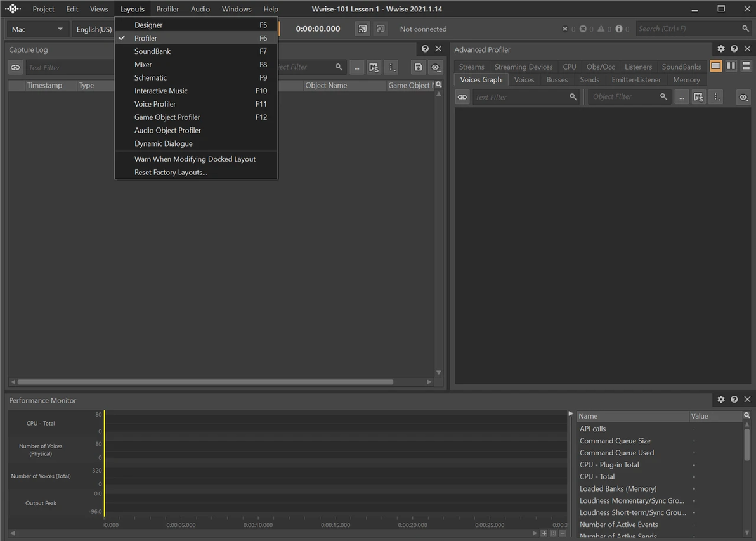Open Performance Monitor settings gear icon
The image size is (756, 541).
[721, 399]
